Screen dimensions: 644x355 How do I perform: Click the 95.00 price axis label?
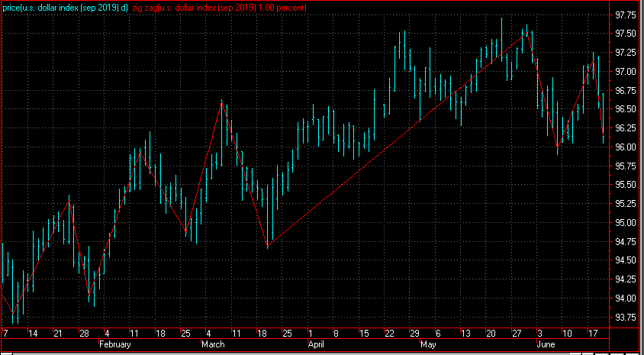tap(626, 223)
